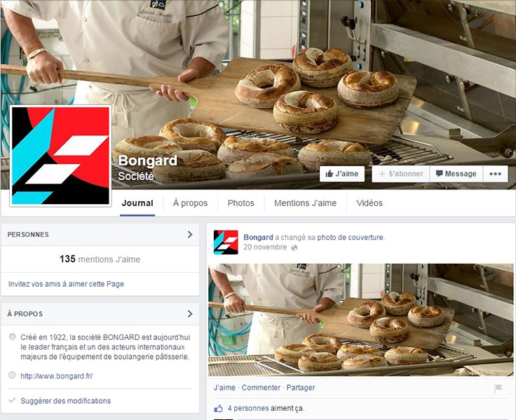The image size is (516, 420).
Task: Go to the Vidéos tab
Action: pyautogui.click(x=369, y=203)
